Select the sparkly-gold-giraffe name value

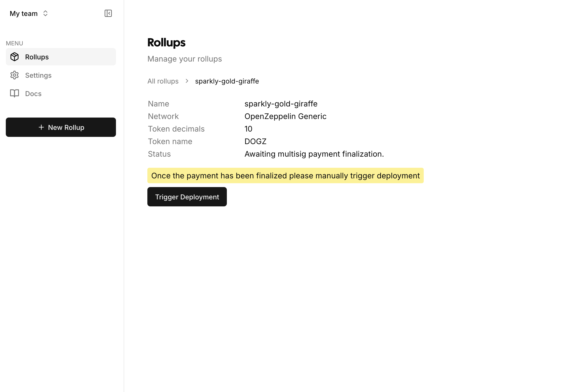281,104
